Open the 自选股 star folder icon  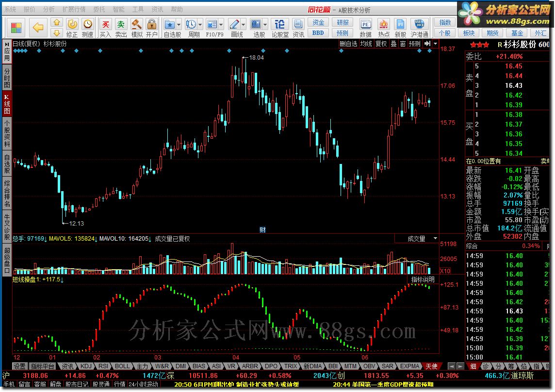point(170,24)
